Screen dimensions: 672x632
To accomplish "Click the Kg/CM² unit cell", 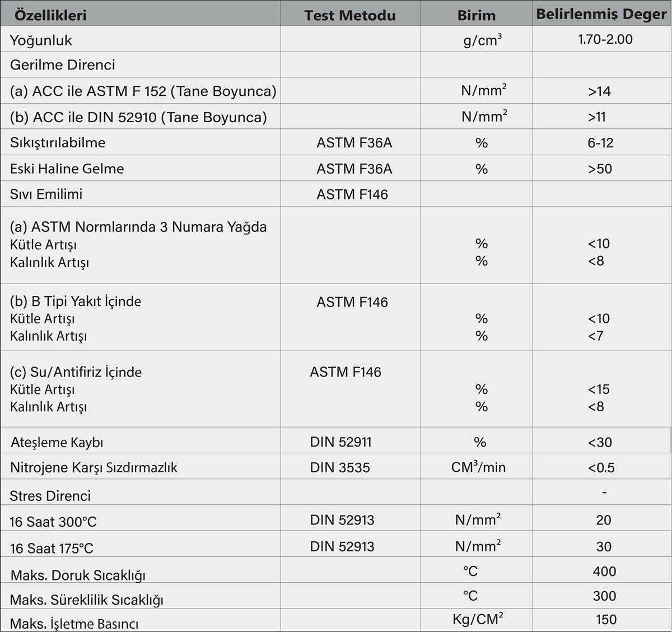I will pos(477,619).
